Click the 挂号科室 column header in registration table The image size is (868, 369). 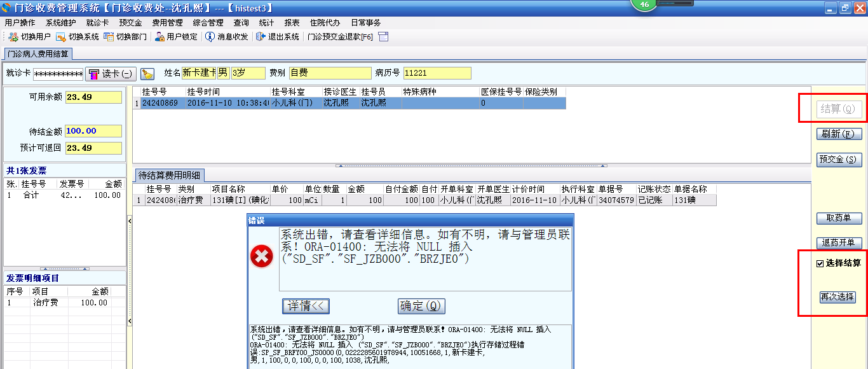[296, 92]
